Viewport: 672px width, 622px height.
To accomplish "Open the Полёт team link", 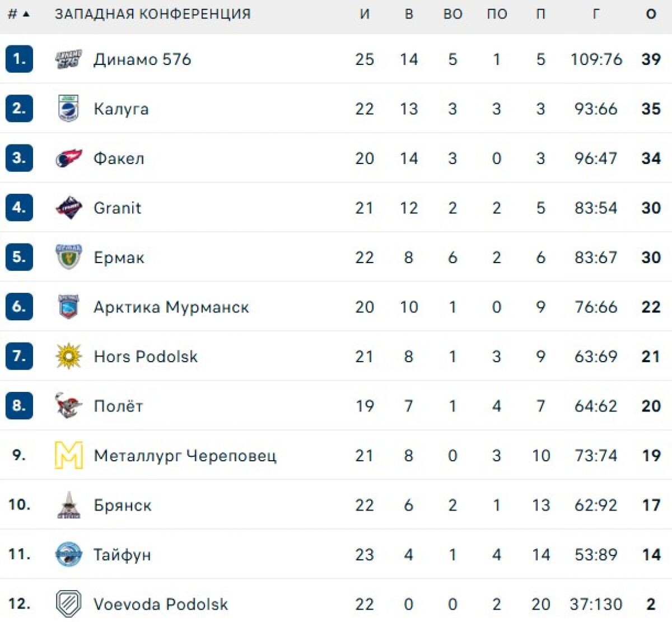I will pyautogui.click(x=118, y=406).
